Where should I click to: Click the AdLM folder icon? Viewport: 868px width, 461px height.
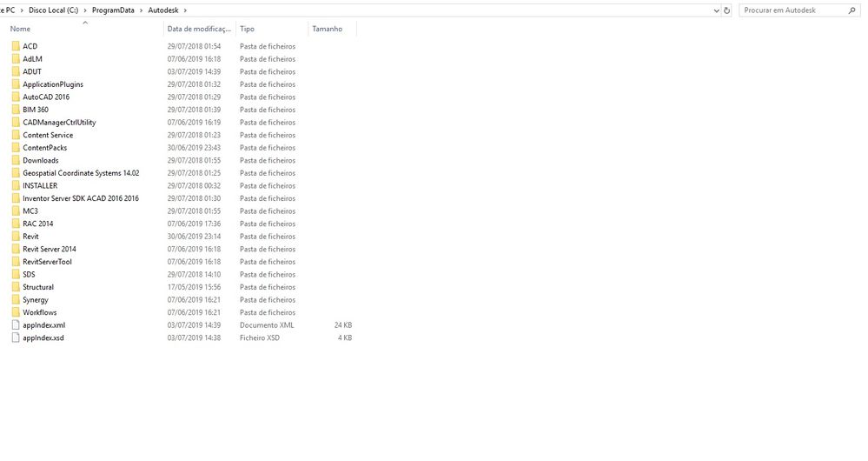click(16, 59)
